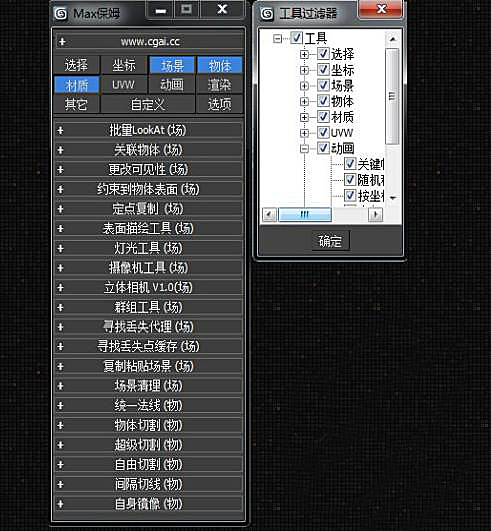Click the vertical scrollbar up arrow
The width and height of the screenshot is (491, 531).
tap(392, 39)
